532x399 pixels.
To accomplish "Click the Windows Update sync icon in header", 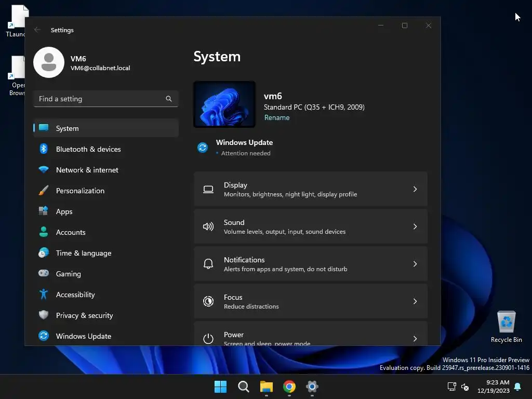I will pyautogui.click(x=203, y=148).
